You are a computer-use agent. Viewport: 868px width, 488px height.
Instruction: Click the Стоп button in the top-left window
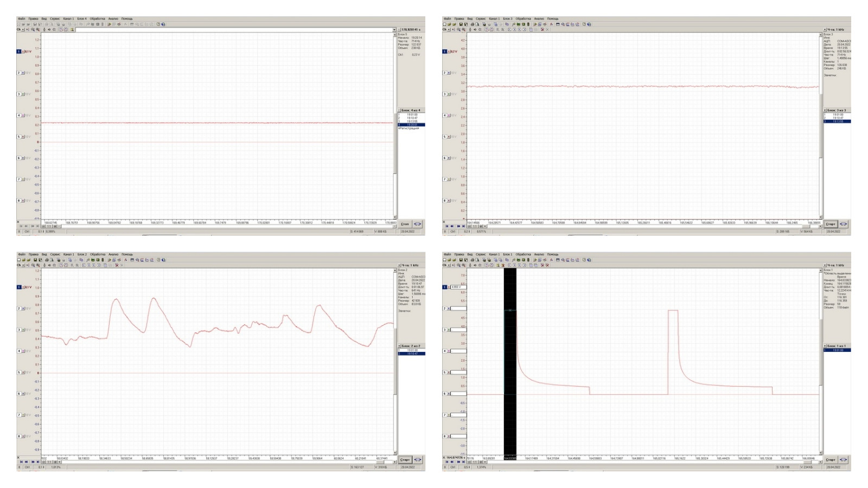pos(405,224)
